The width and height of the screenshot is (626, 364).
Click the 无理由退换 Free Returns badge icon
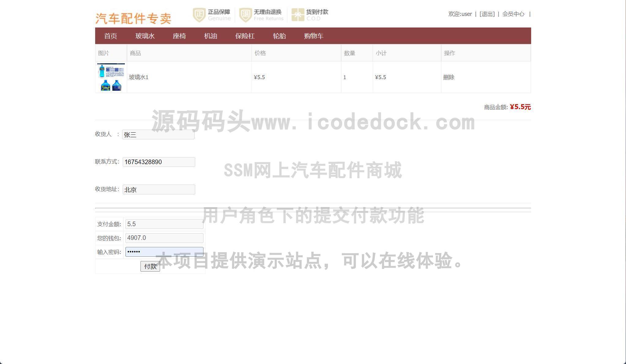245,15
